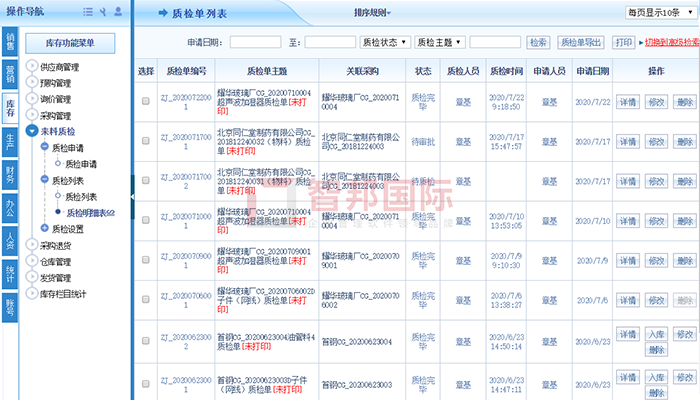Collapse the 质检列表 tree group
The image size is (700, 400).
(44, 179)
